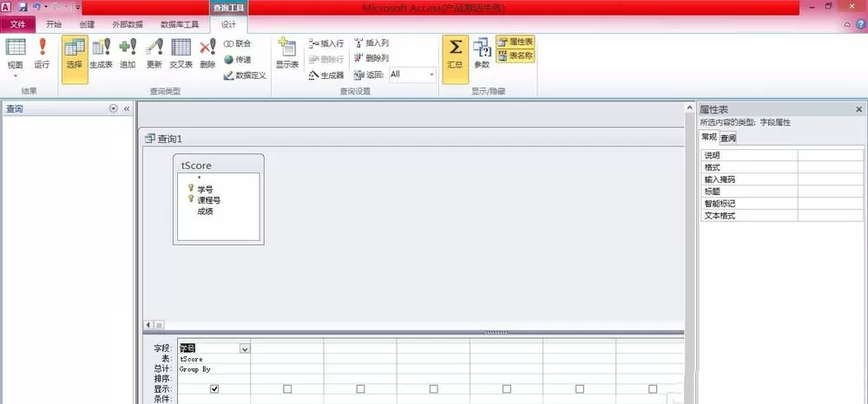Click the 标题 property value field
The image size is (868, 404).
831,192
